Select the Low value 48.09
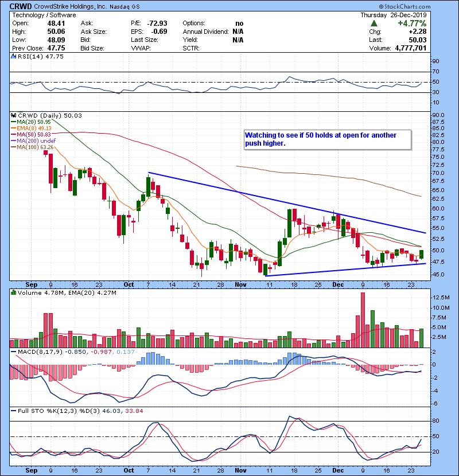Screen dimensions: 459x476 coord(56,40)
